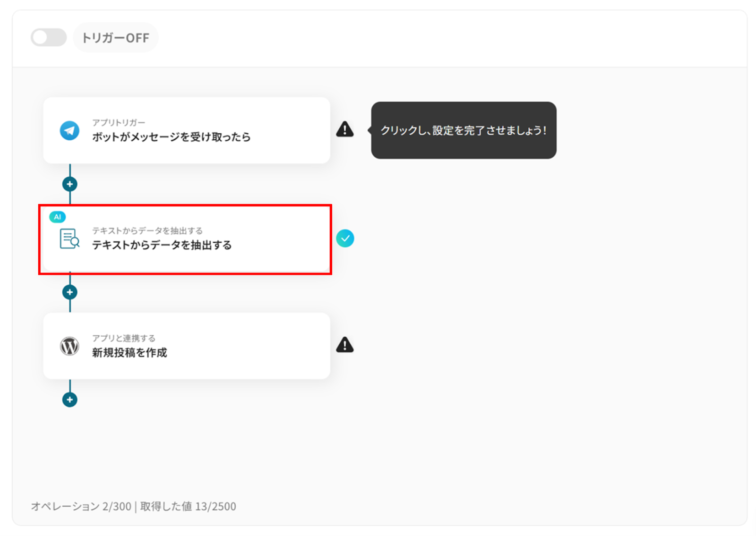Click the オペレーション 2/300 counter text
The height and width of the screenshot is (536, 756).
(x=81, y=506)
